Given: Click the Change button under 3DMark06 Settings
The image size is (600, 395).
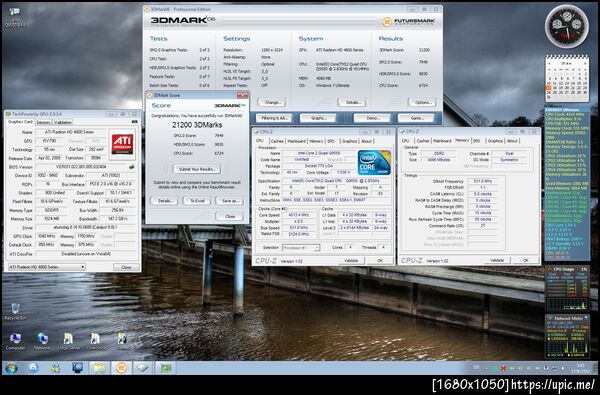Looking at the screenshot, I should point(272,103).
